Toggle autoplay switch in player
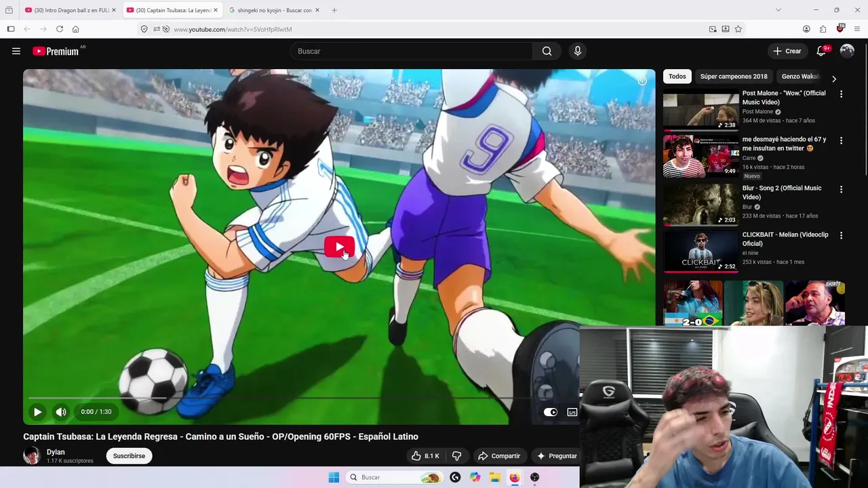 click(550, 412)
